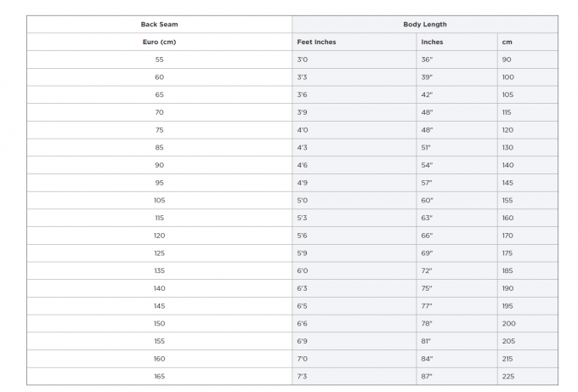Viewport: 578px width, 392px height.
Task: Click the 7'0 feet inches cell
Action: coord(354,359)
